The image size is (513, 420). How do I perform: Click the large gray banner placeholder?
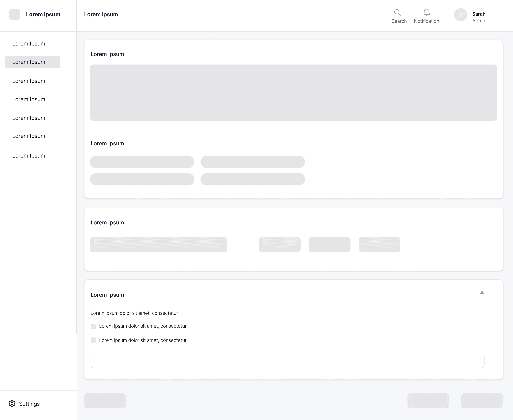coord(293,93)
